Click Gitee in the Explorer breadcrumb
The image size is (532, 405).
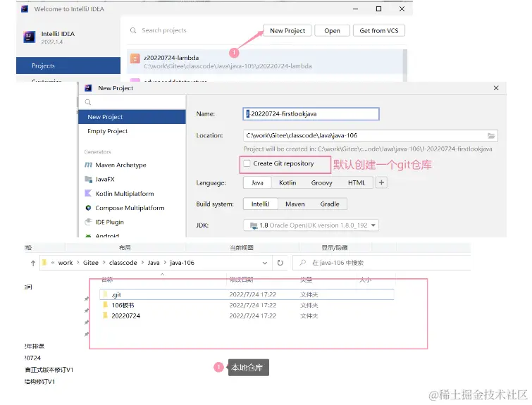91,263
